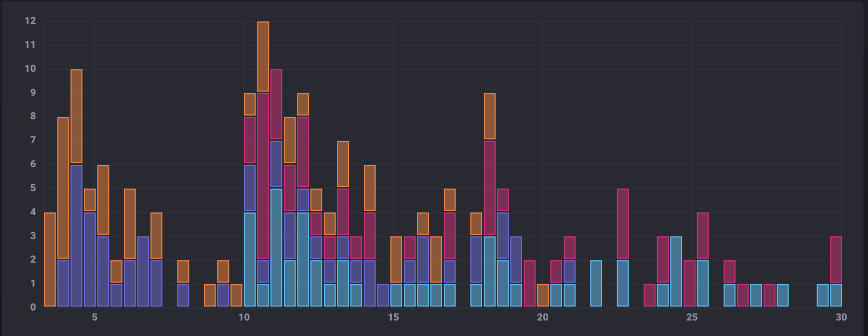The width and height of the screenshot is (868, 336).
Task: Select the x-axis label 5
Action: 94,318
